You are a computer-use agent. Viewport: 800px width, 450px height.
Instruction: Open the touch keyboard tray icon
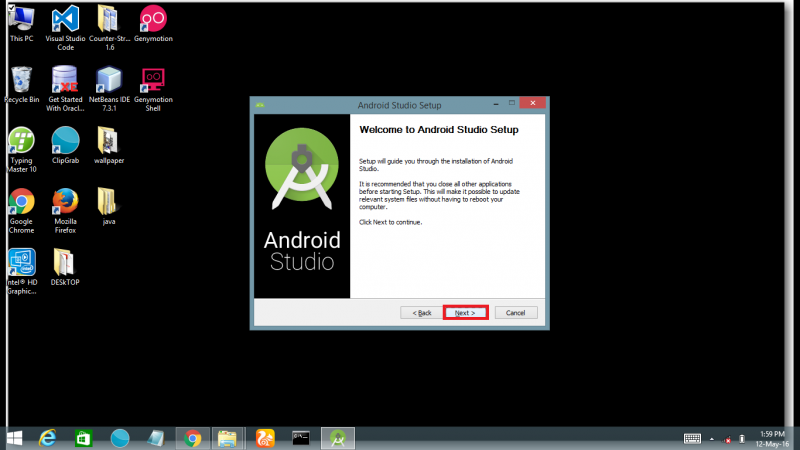point(692,439)
